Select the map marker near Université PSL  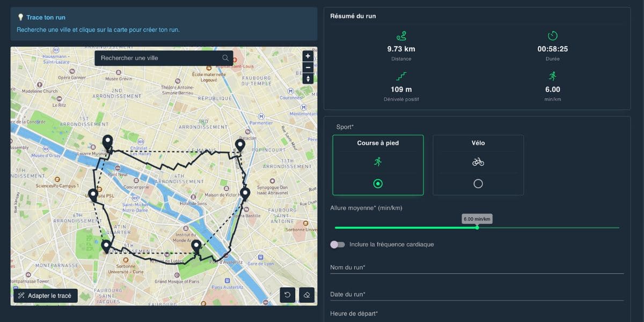click(x=93, y=195)
